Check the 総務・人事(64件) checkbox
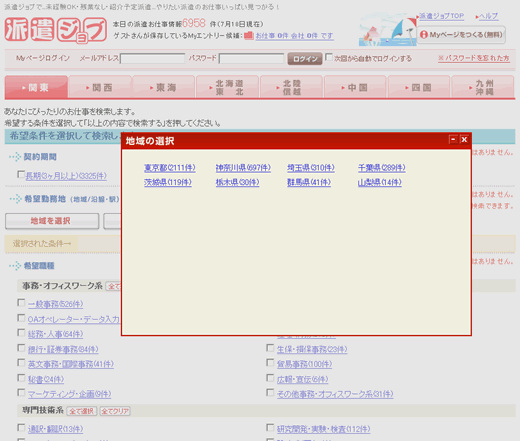This screenshot has height=441, width=520. click(21, 333)
